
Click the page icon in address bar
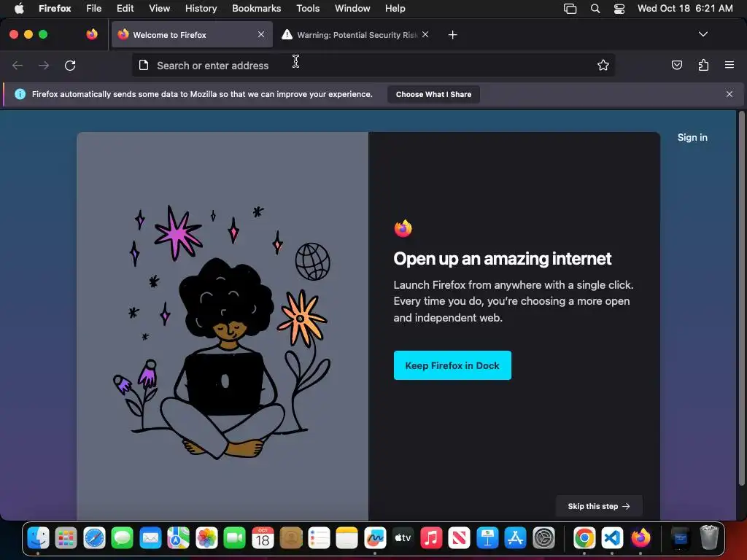click(144, 65)
